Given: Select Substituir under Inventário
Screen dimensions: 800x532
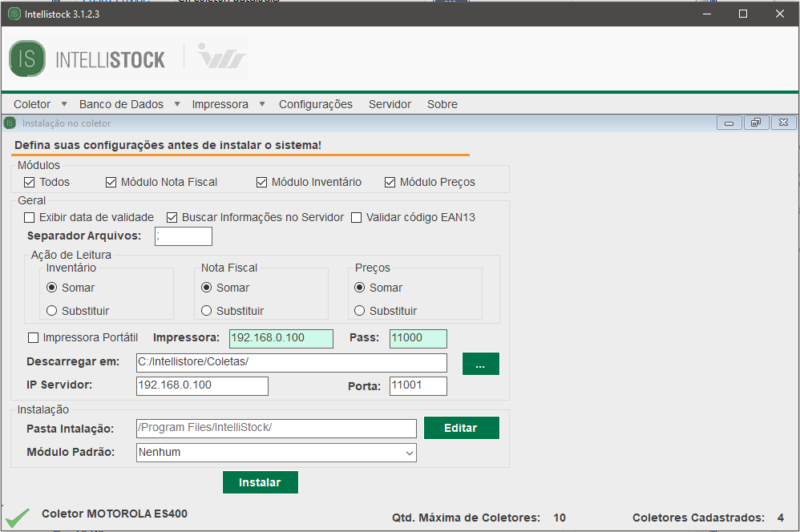Looking at the screenshot, I should [52, 311].
